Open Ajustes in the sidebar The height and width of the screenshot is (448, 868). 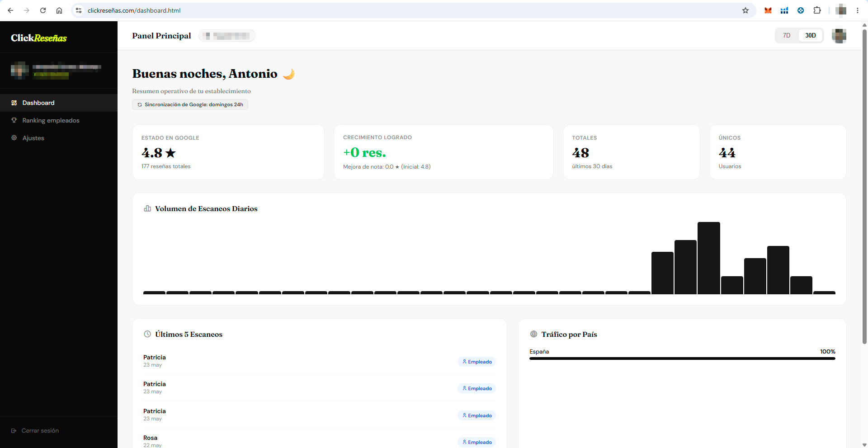pyautogui.click(x=59, y=138)
